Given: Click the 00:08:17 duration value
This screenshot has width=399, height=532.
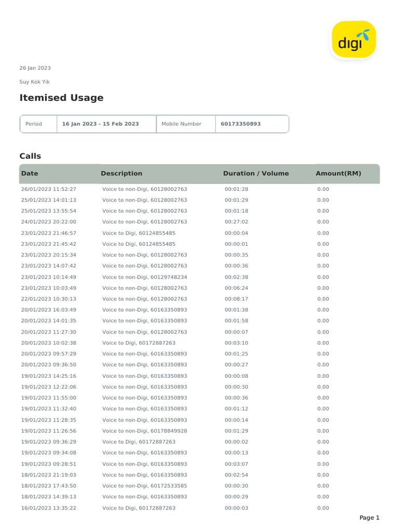Looking at the screenshot, I should pos(236,299).
